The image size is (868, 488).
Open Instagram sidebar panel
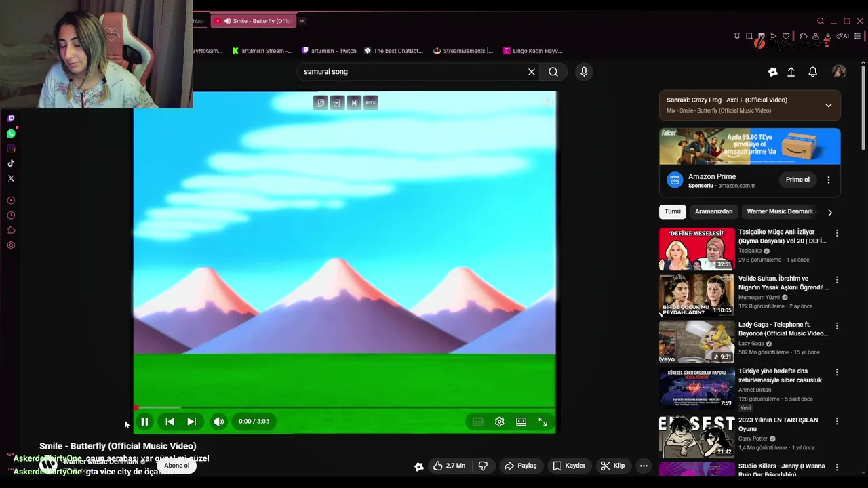(x=11, y=148)
